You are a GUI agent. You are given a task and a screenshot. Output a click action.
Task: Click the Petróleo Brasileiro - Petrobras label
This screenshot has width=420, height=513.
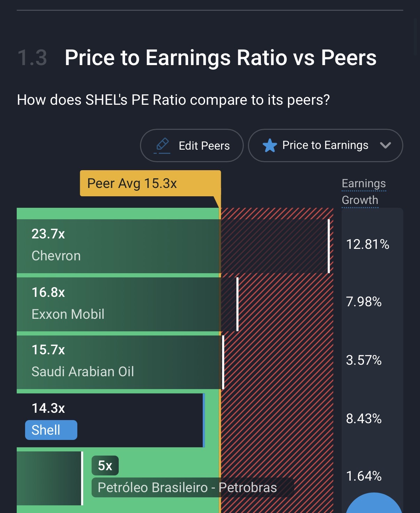pyautogui.click(x=187, y=488)
